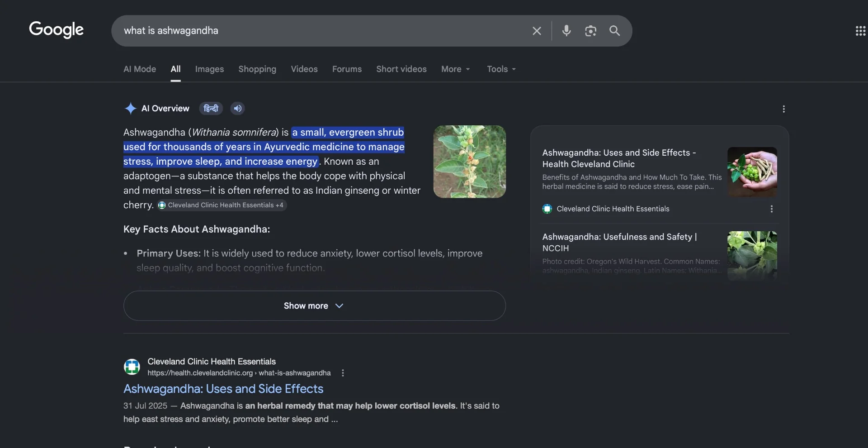Switch to AI Mode tab
The image size is (868, 448).
140,69
